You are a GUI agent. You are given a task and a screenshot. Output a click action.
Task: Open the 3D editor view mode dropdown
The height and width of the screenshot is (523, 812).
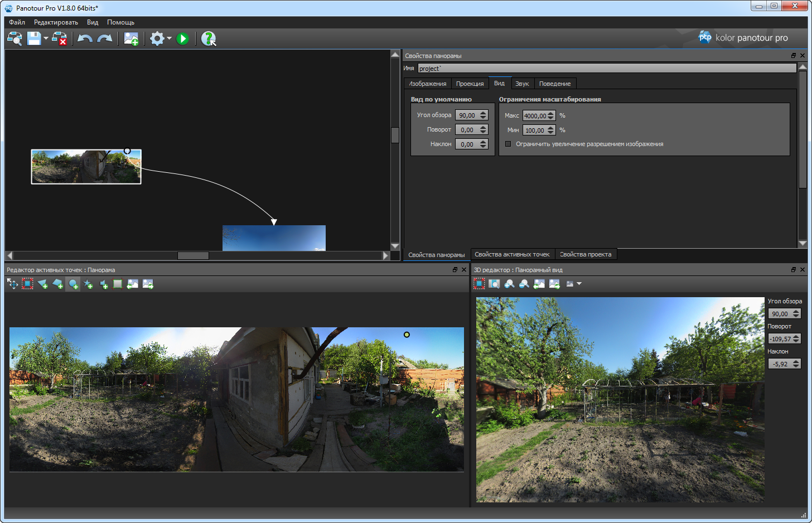579,284
